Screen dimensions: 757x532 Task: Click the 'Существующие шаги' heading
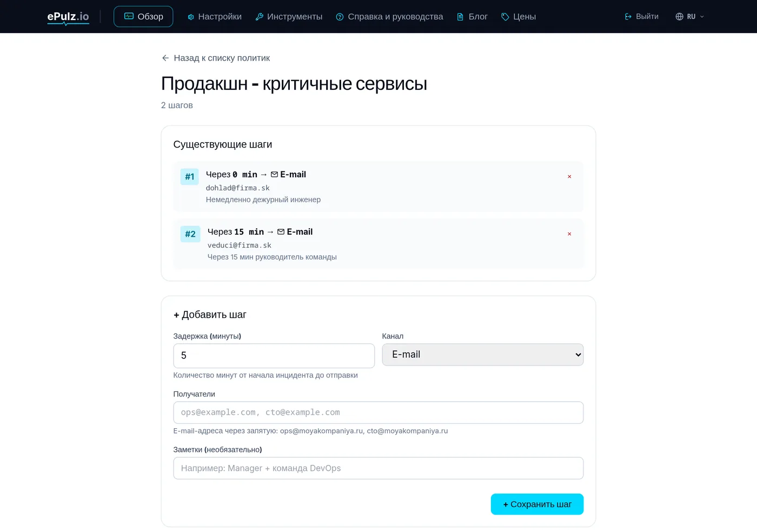(223, 144)
